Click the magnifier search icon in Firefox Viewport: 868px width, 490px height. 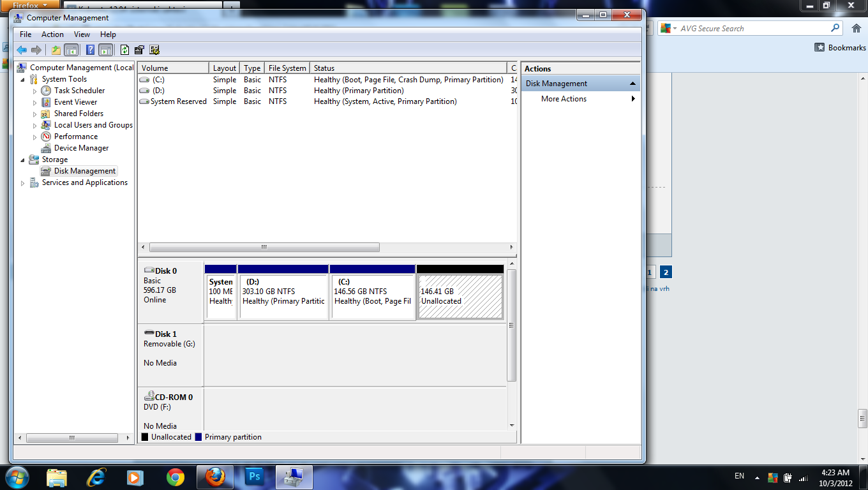click(835, 28)
